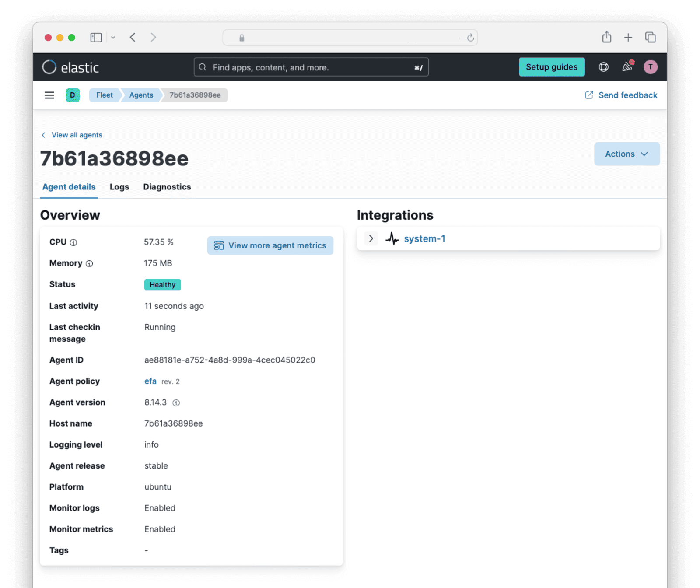Switch to the Diagnostics tab

coord(167,187)
